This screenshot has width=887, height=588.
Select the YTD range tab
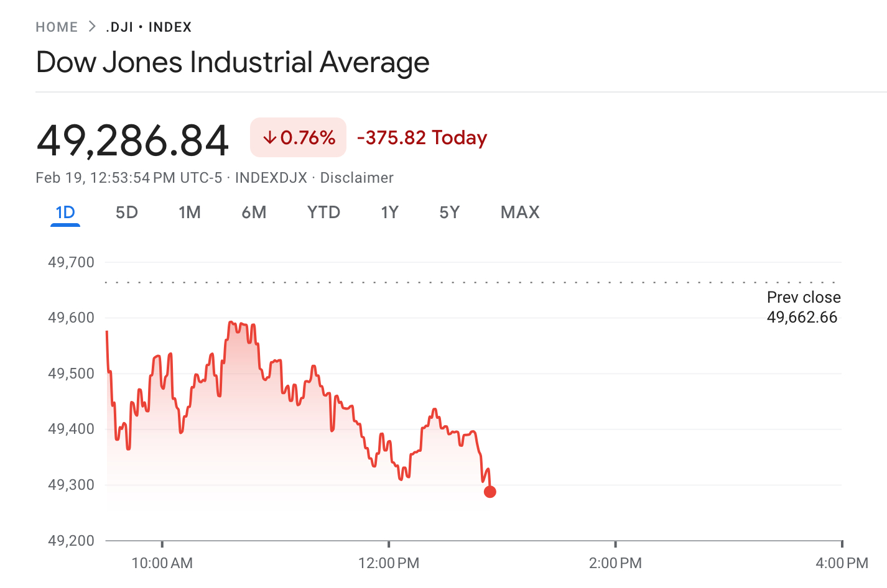[x=323, y=213]
